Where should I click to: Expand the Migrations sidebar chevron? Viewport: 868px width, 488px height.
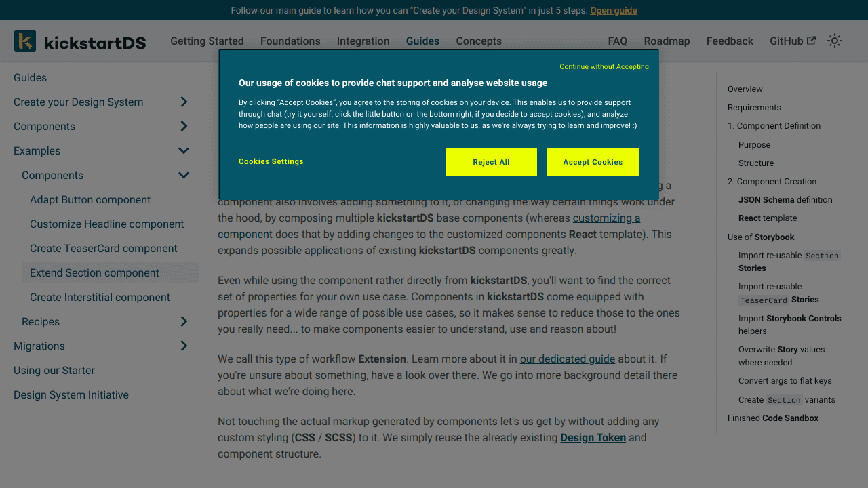click(x=184, y=346)
